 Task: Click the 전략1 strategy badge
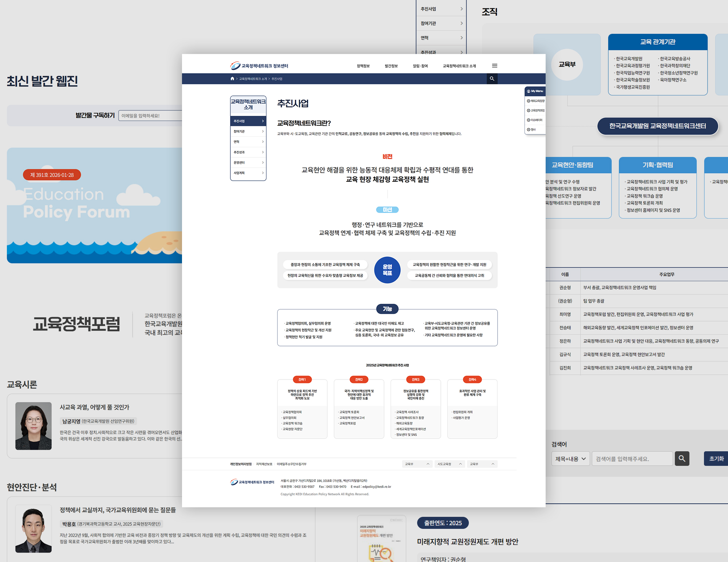click(x=302, y=380)
